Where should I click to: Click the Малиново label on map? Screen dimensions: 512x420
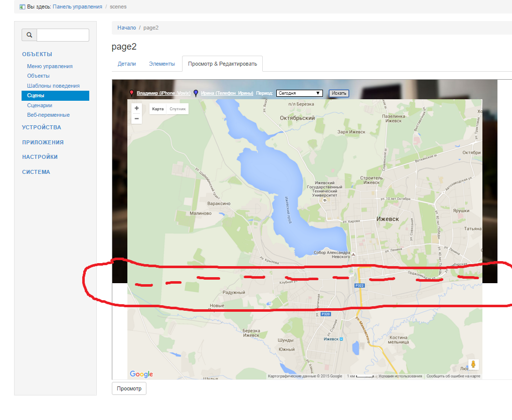pos(201,213)
